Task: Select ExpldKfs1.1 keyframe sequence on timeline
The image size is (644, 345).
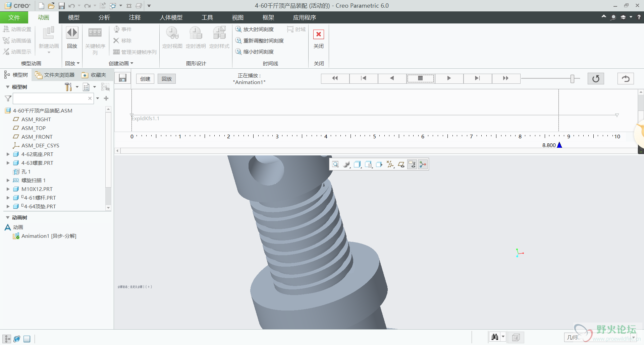Action: (x=146, y=118)
